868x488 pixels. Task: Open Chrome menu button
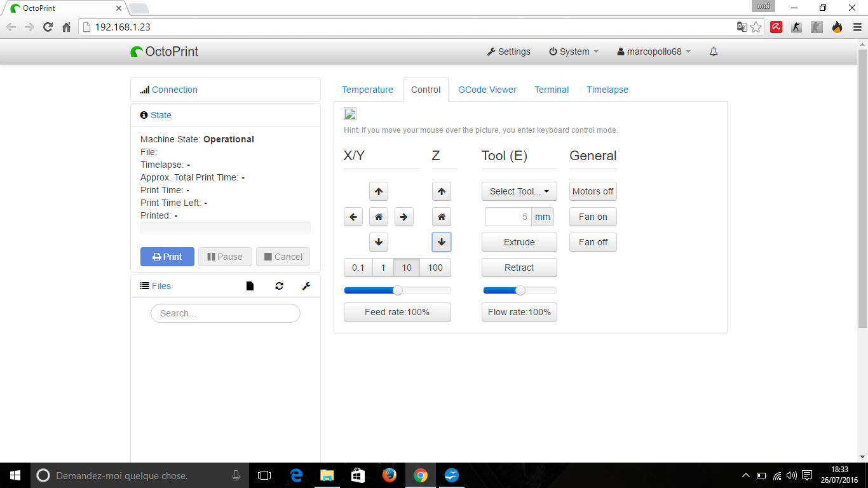[x=856, y=27]
